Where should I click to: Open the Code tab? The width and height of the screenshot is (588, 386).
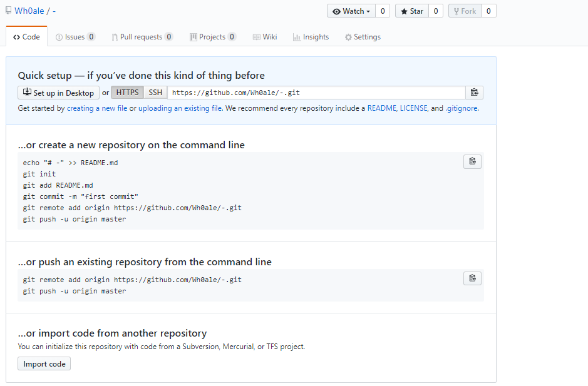coord(26,37)
